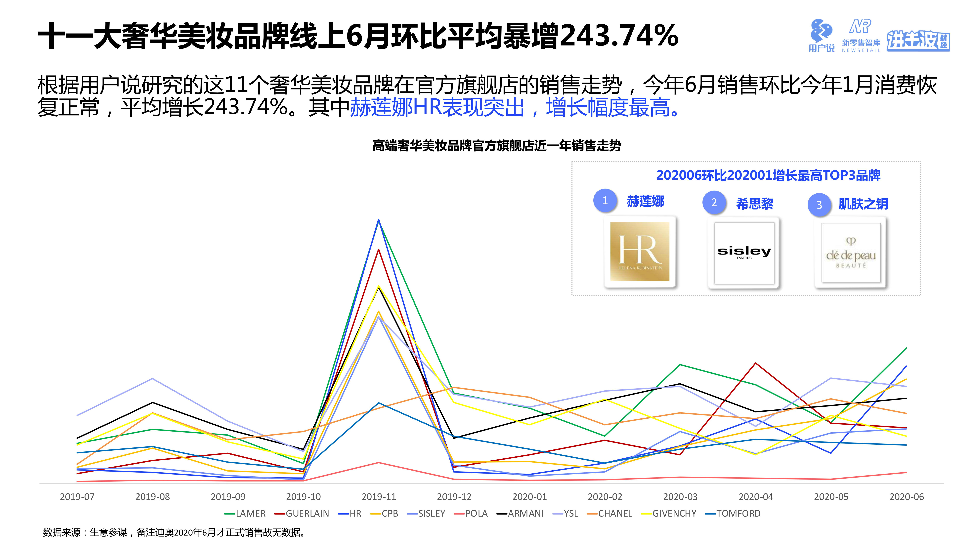The width and height of the screenshot is (958, 560).
Task: Select the HR Helena Rubinstein gold logo
Action: (640, 251)
